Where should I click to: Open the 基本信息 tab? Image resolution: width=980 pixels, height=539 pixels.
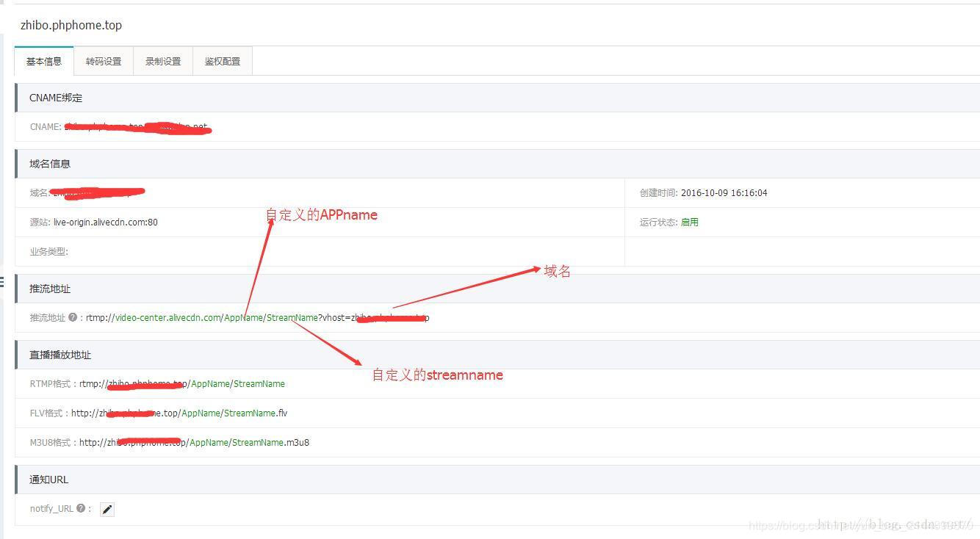tap(44, 62)
